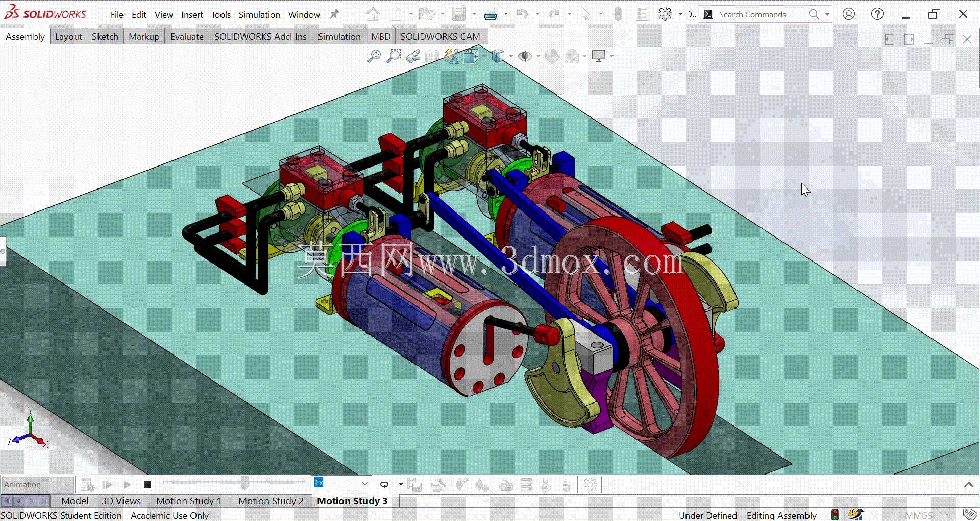Toggle Playback Mode loop button

coord(385,485)
